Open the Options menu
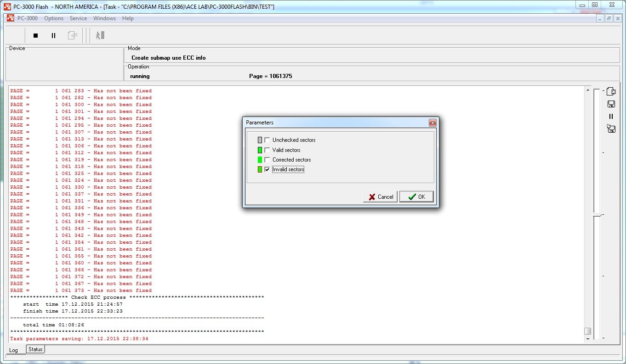The width and height of the screenshot is (626, 364). (54, 18)
